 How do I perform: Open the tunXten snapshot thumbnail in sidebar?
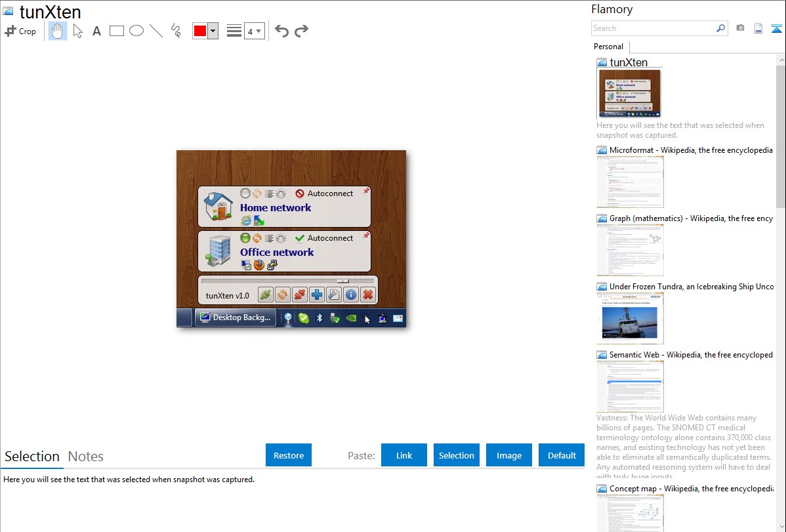[x=630, y=94]
